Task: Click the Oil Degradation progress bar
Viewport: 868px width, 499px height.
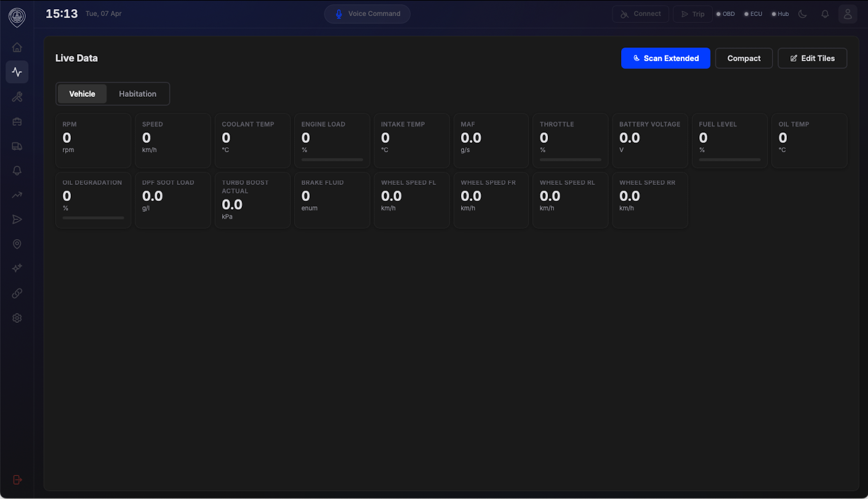Action: coord(93,218)
